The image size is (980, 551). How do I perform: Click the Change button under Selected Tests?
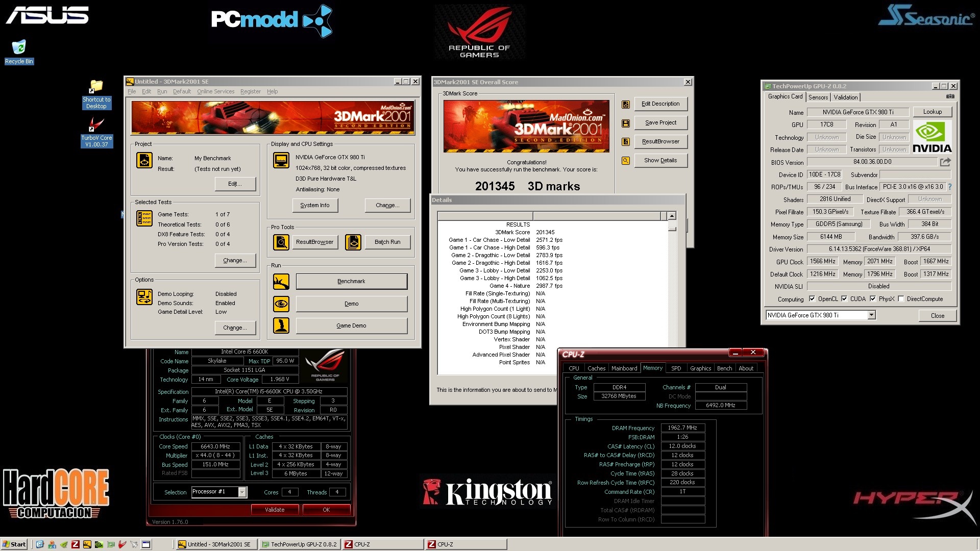235,261
